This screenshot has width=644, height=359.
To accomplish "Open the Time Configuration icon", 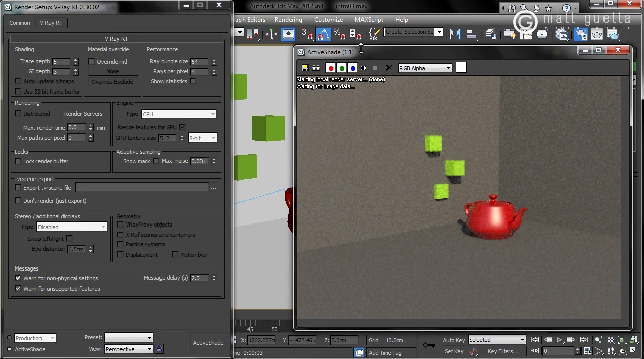I will click(x=588, y=351).
